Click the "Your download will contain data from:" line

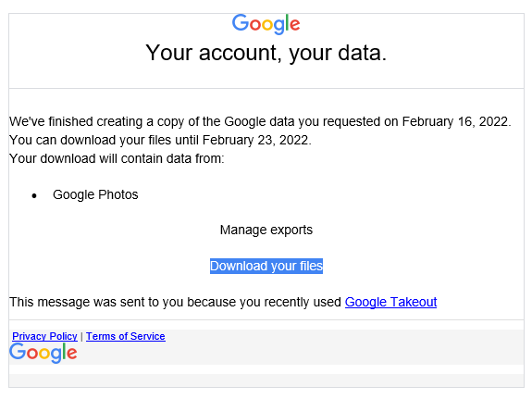click(x=117, y=158)
